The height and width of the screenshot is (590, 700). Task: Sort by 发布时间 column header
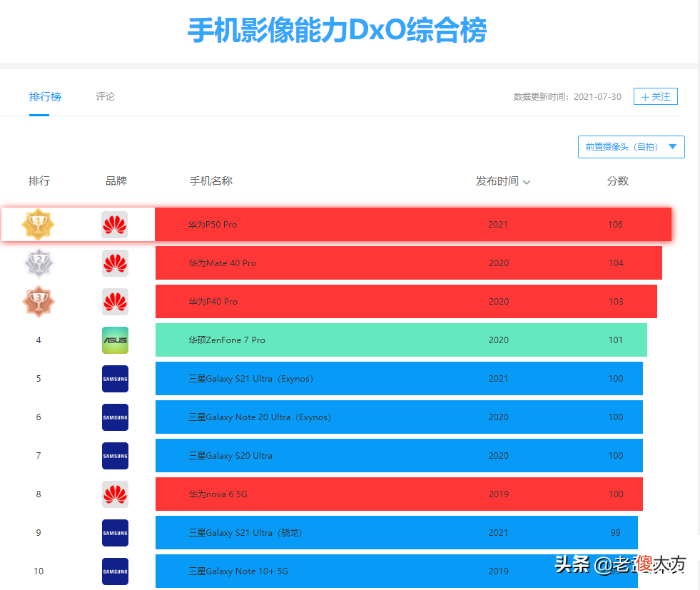coord(502,181)
